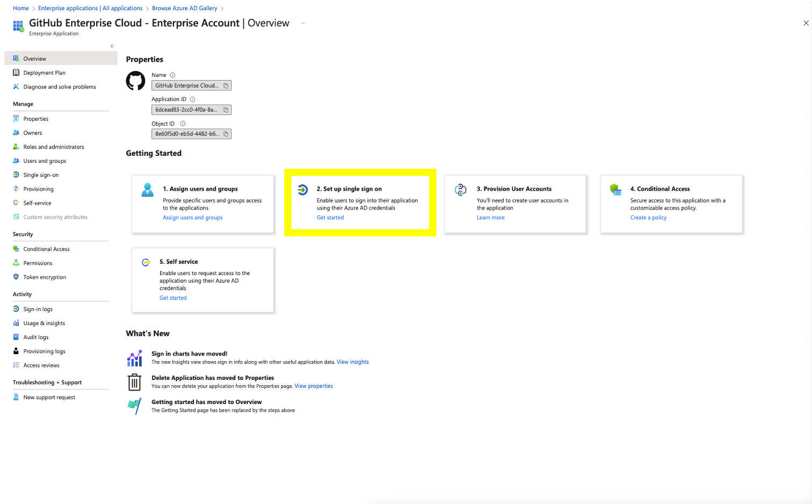Click the Diagnose and solve problems icon
812x504 pixels.
16,87
